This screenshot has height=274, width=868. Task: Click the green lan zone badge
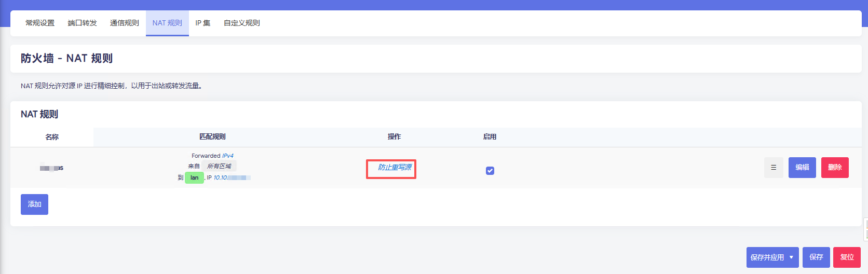tap(194, 177)
